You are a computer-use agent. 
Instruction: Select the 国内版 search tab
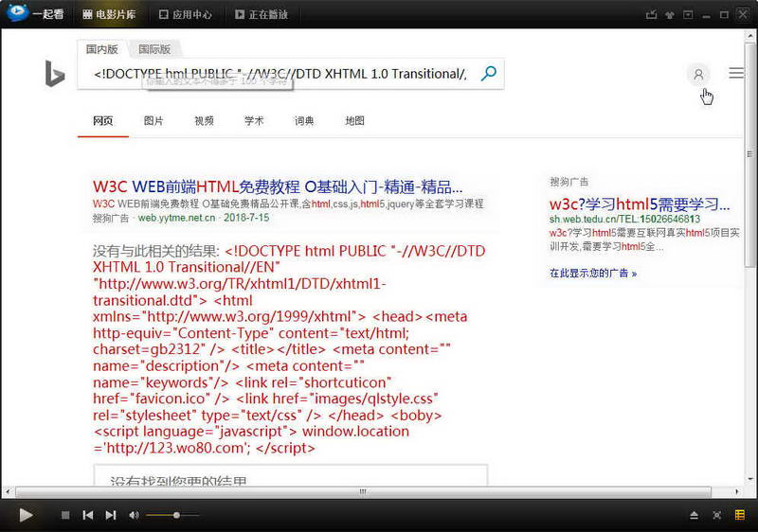pyautogui.click(x=102, y=49)
